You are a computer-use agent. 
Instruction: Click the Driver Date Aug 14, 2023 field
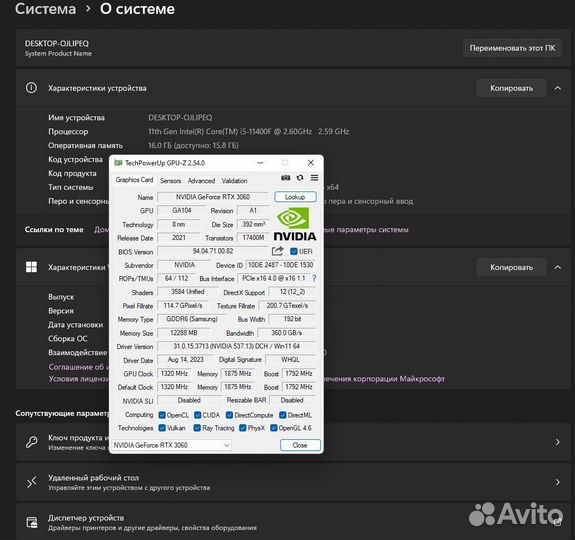(186, 360)
